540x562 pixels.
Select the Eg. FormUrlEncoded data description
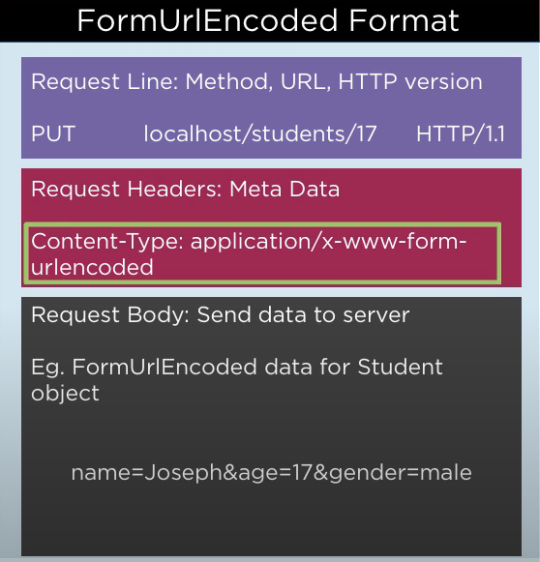[237, 380]
